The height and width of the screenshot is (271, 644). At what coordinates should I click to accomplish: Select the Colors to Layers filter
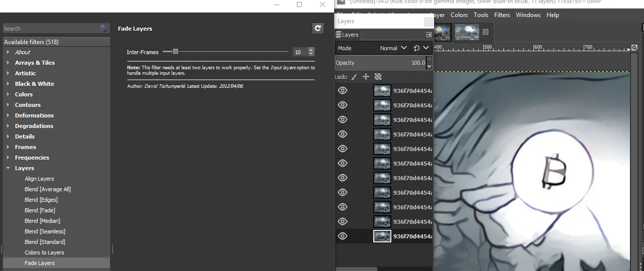[x=44, y=253]
